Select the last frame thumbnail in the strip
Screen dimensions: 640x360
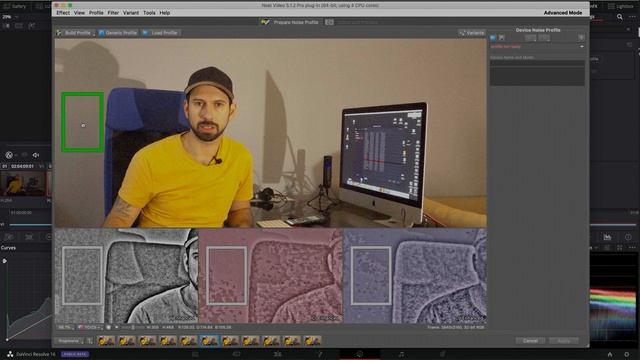tap(312, 340)
